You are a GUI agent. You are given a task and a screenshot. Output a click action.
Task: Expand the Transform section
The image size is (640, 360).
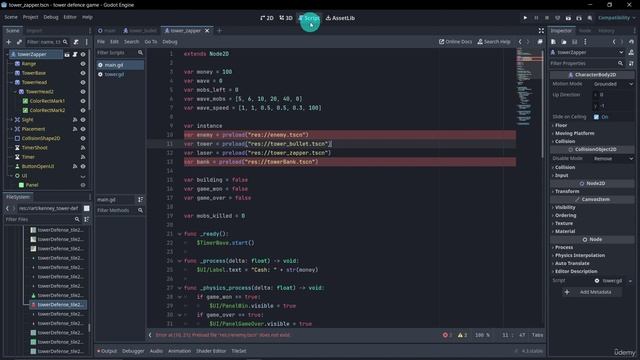pos(593,191)
